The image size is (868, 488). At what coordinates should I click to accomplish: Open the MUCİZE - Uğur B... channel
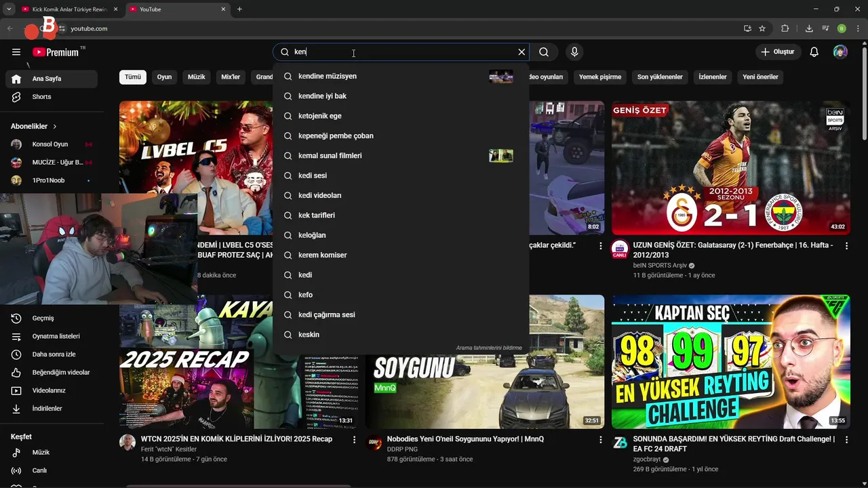[52, 163]
